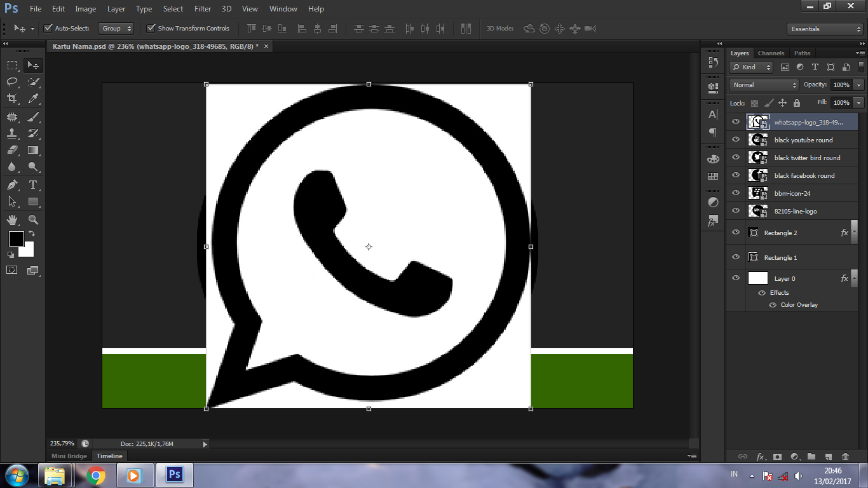The width and height of the screenshot is (868, 488).
Task: Open the Fill slider dropdown arrow
Action: tap(859, 102)
